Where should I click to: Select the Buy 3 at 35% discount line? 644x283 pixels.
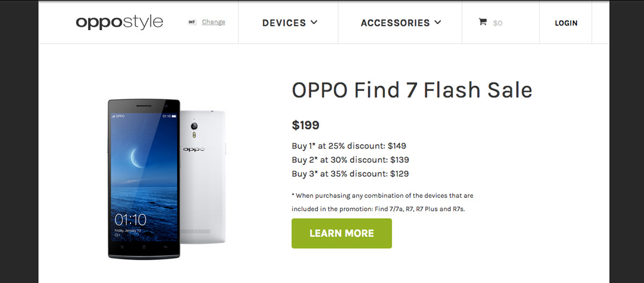(x=350, y=174)
